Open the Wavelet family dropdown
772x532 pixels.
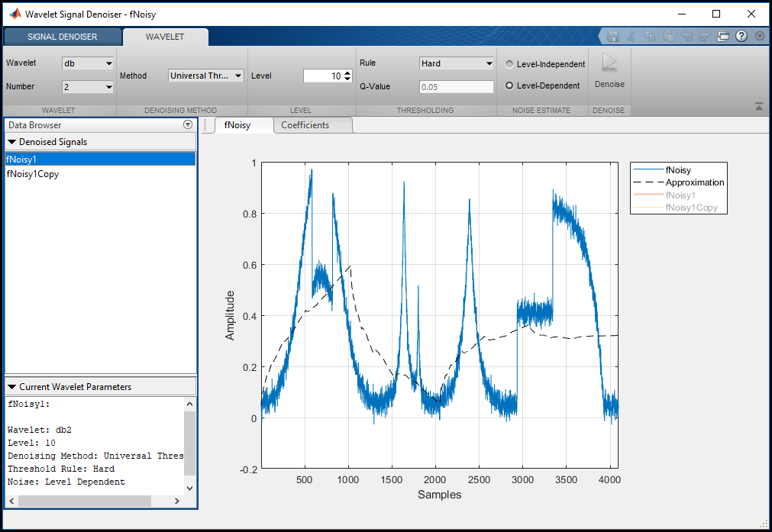click(88, 64)
